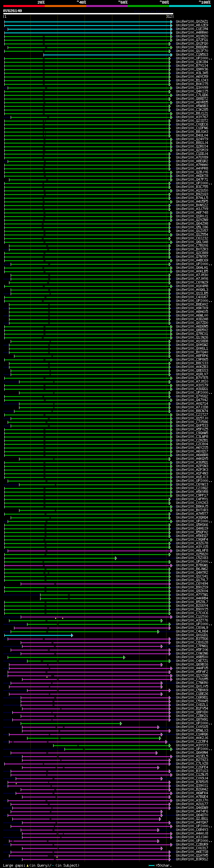Click label UniRef100_Q1VZQ6

tap(192, 676)
